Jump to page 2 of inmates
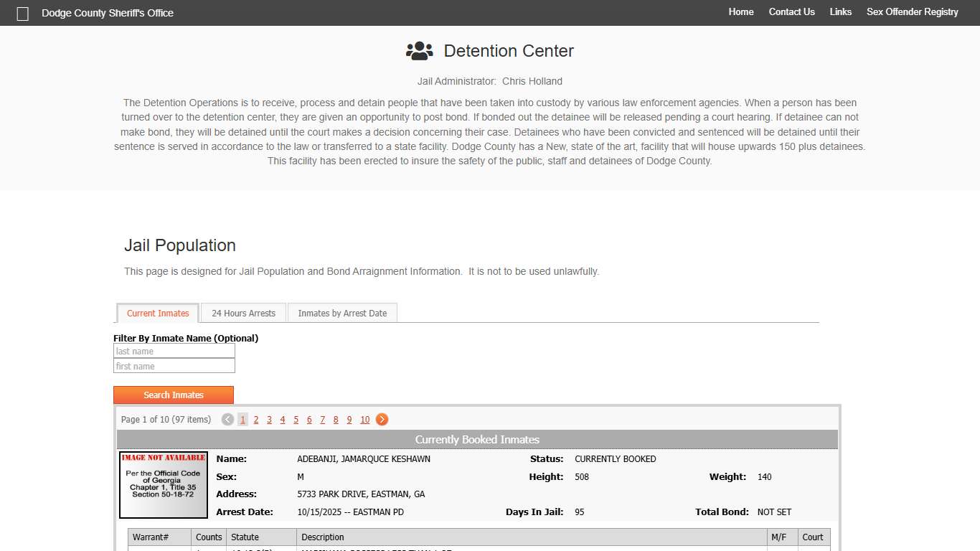 point(256,420)
